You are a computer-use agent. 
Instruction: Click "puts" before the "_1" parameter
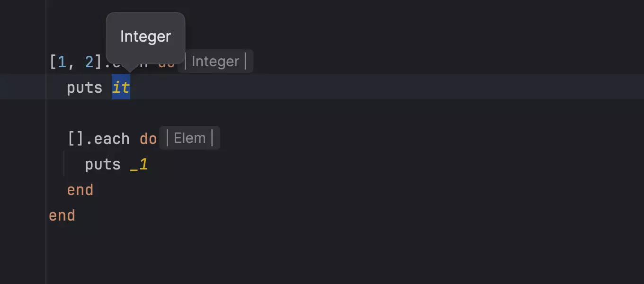(x=102, y=164)
